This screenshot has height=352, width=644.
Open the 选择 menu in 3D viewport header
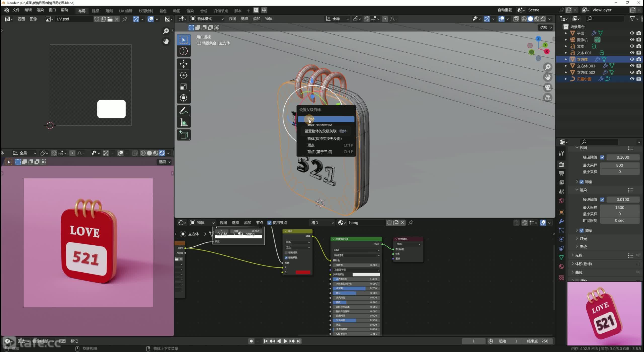click(244, 19)
